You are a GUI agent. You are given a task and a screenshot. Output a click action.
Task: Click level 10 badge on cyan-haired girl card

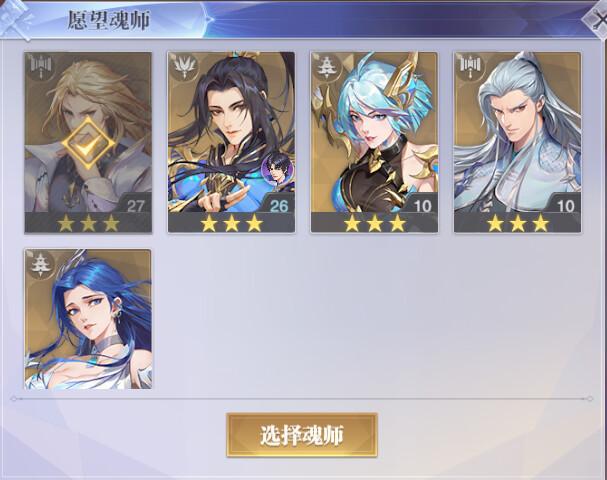coord(422,204)
